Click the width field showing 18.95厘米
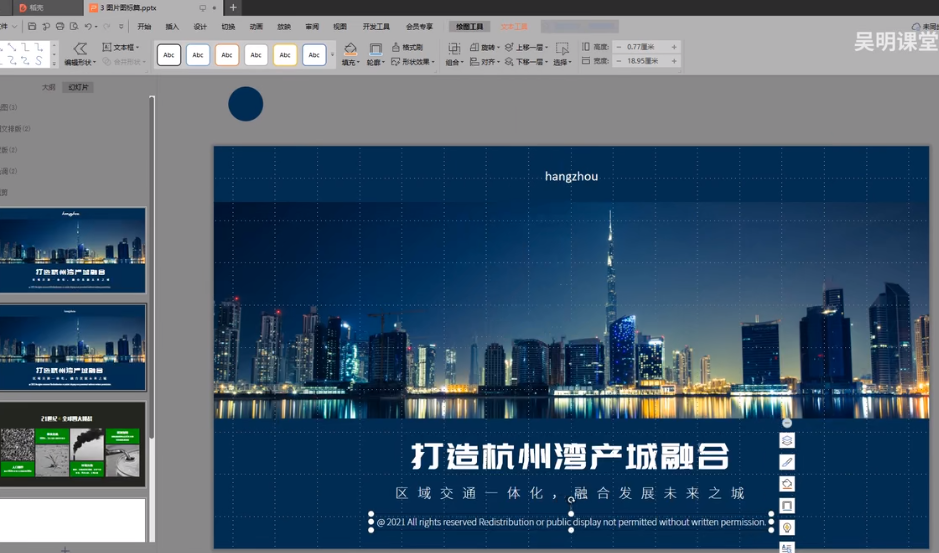 [646, 61]
